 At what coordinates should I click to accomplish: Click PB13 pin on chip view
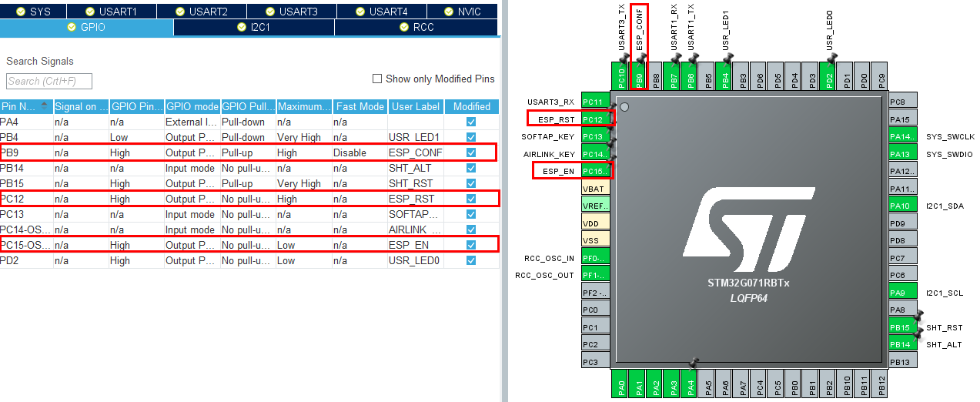pyautogui.click(x=902, y=362)
